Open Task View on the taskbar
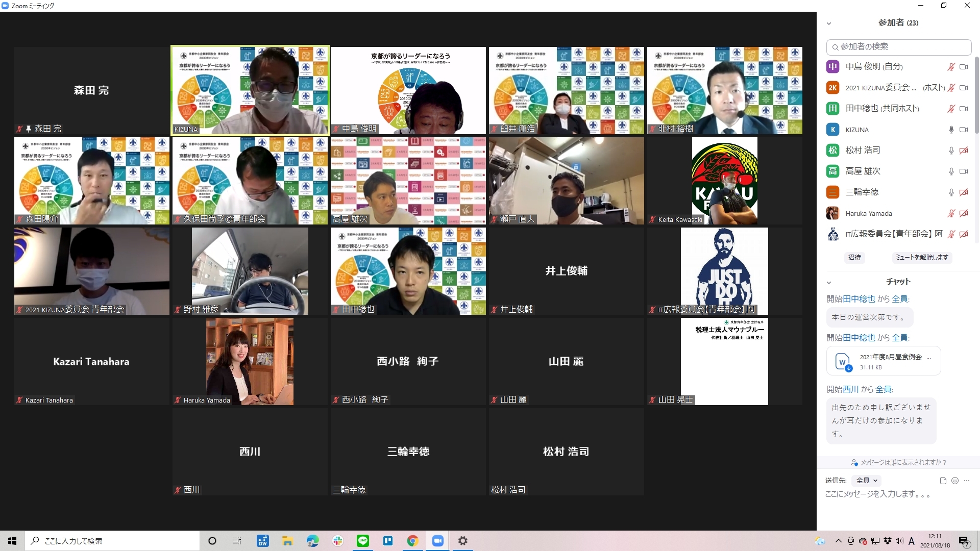This screenshot has height=551, width=980. click(237, 541)
